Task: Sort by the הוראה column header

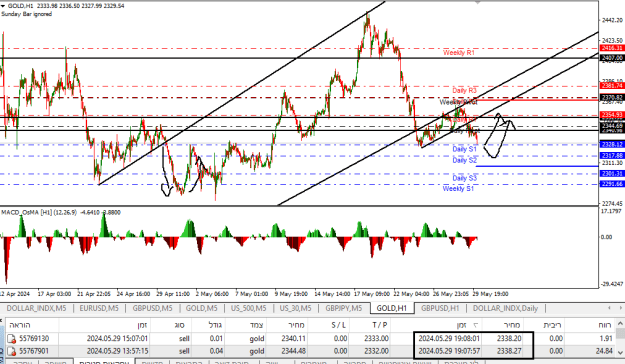Action: coord(20,325)
